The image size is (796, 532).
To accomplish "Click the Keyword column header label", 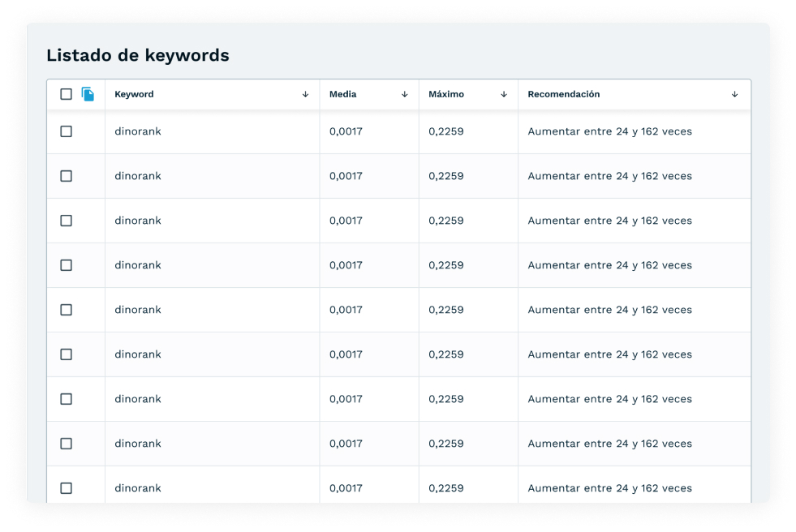I will 134,94.
